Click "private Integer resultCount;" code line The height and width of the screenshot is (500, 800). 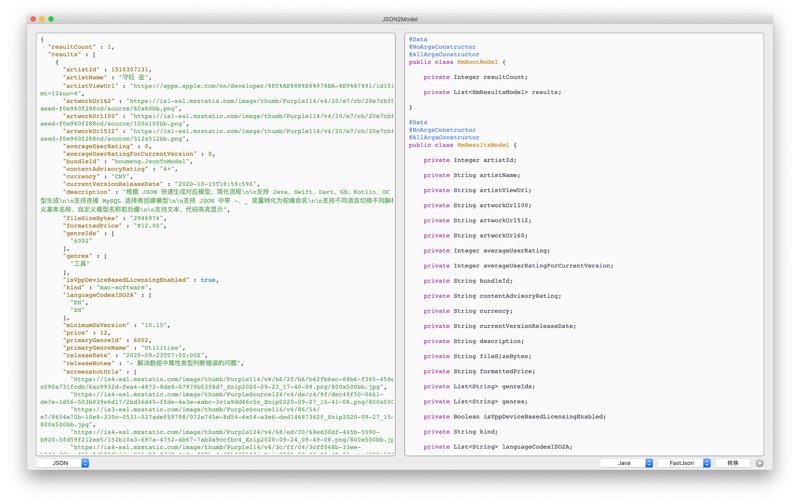[x=476, y=77]
